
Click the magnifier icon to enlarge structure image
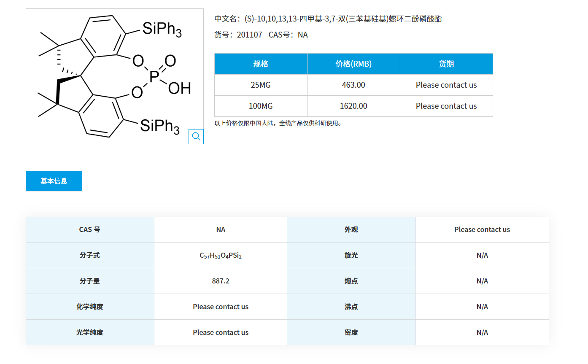tap(196, 136)
